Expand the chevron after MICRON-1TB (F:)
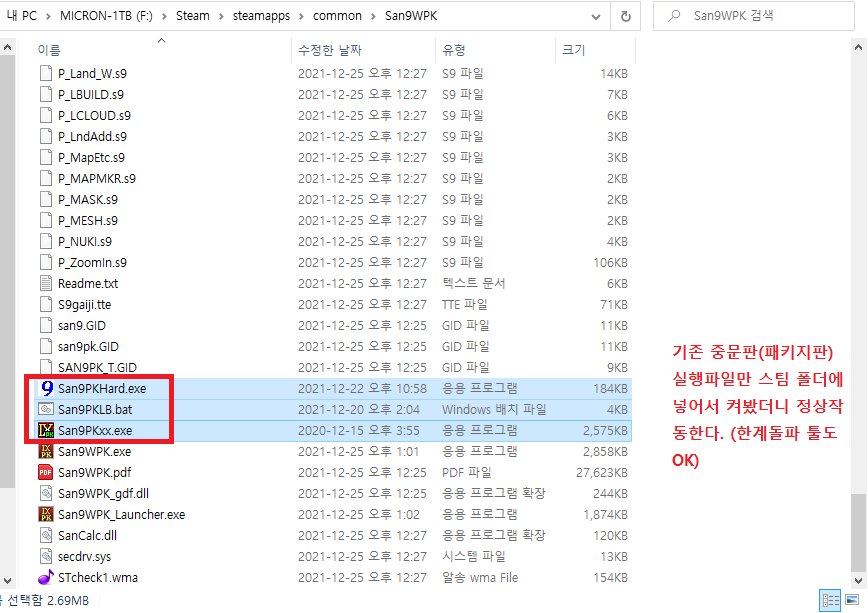The height and width of the screenshot is (613, 868). pyautogui.click(x=164, y=16)
